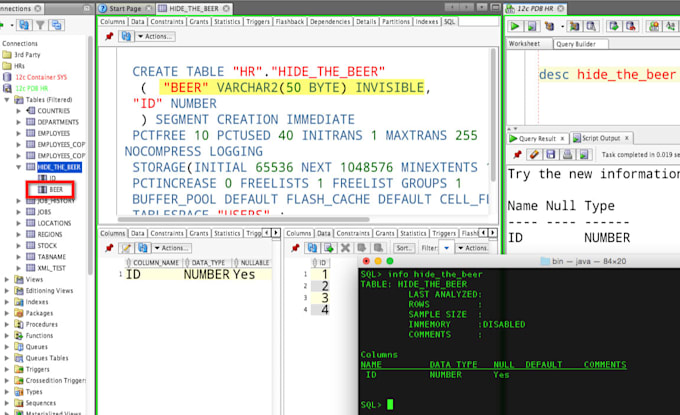
Task: Select the XML_TEST table in the tree
Action: pyautogui.click(x=51, y=268)
